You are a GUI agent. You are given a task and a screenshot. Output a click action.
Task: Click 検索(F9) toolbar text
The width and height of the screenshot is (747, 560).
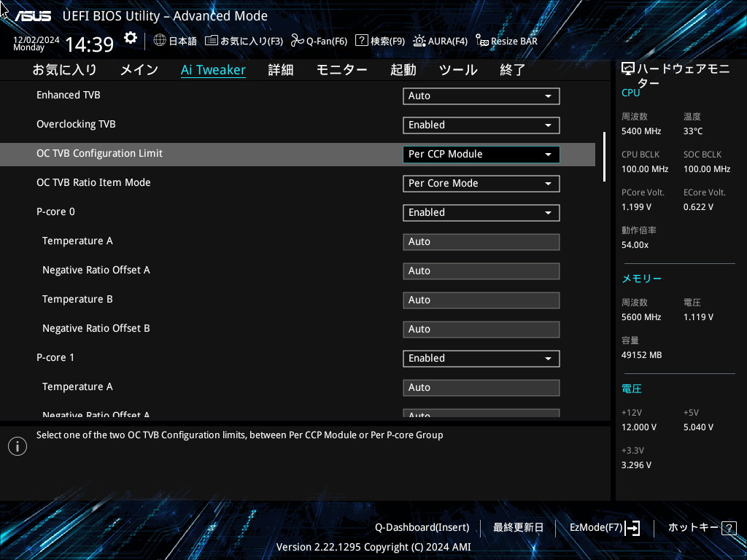(x=388, y=42)
